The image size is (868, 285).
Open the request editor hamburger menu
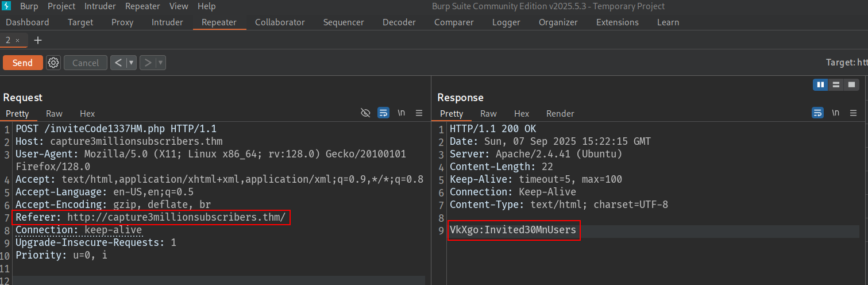(x=419, y=113)
